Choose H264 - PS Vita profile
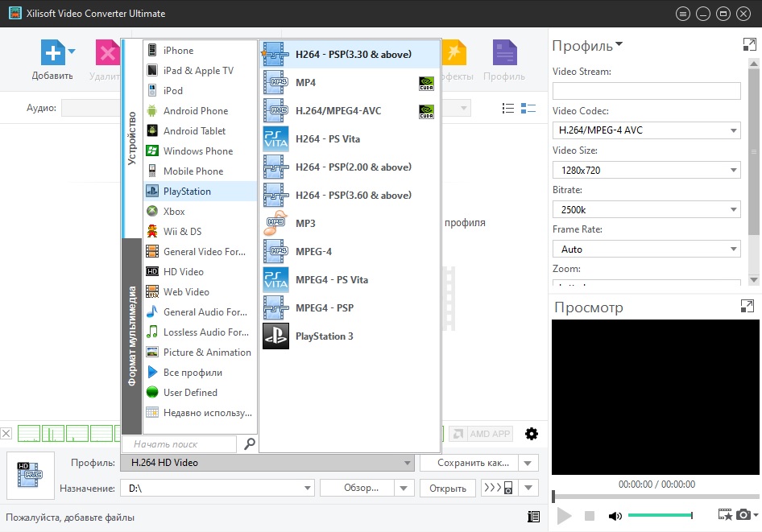Viewport: 762px width, 532px height. 327,139
